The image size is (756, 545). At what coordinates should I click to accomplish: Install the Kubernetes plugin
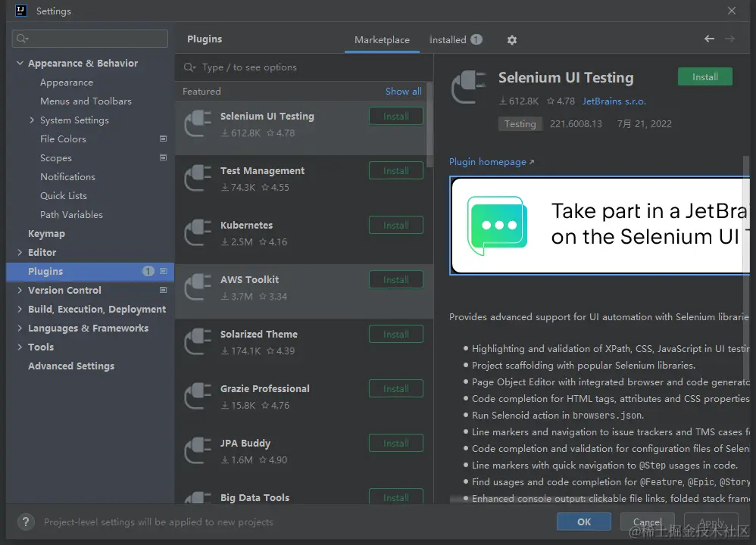click(x=396, y=225)
